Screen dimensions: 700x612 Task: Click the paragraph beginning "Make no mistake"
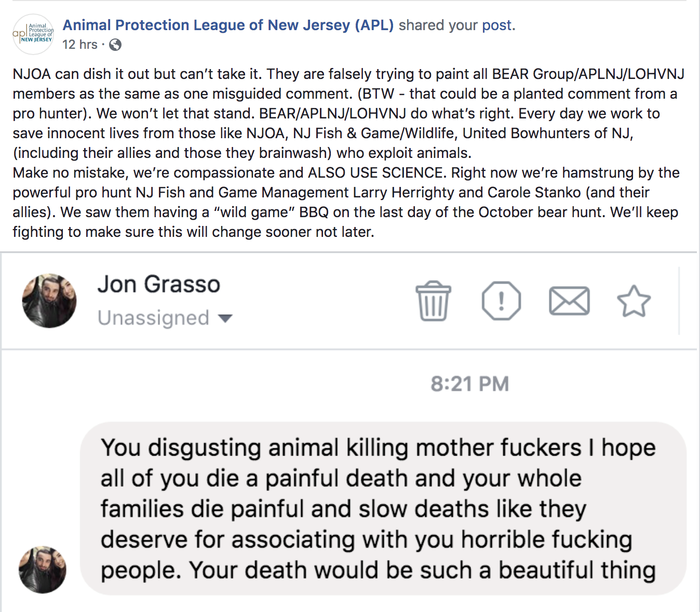tap(346, 202)
